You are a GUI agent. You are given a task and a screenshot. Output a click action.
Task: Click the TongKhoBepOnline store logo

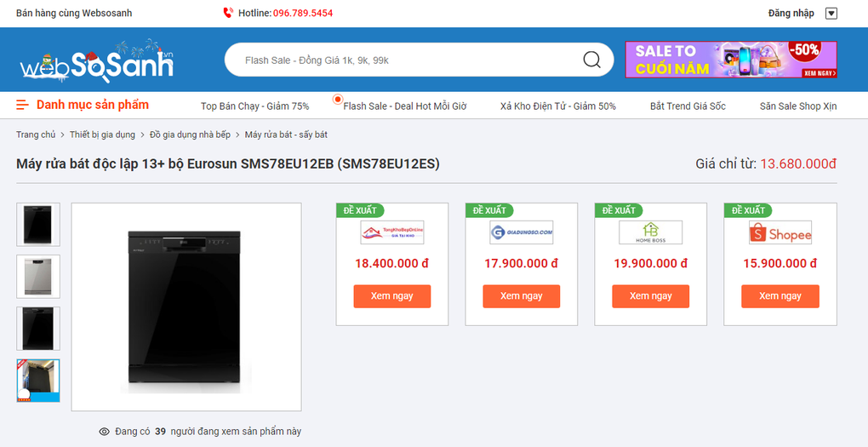392,232
